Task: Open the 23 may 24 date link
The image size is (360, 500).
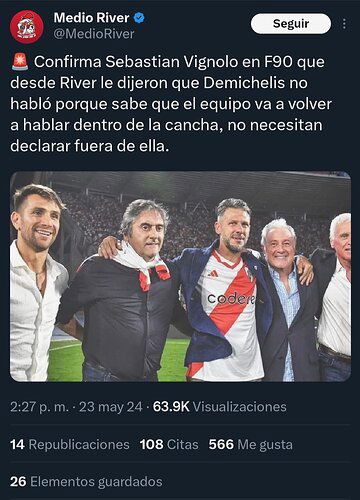Action: point(110,407)
